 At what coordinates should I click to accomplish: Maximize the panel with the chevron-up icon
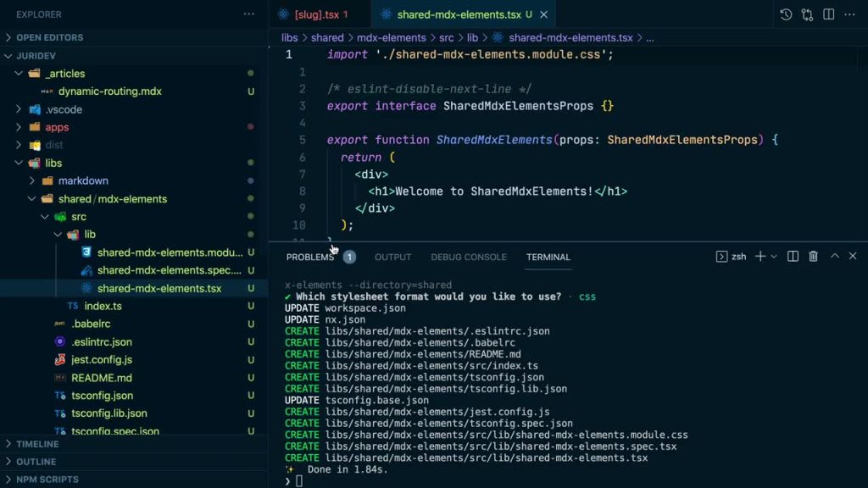(835, 256)
